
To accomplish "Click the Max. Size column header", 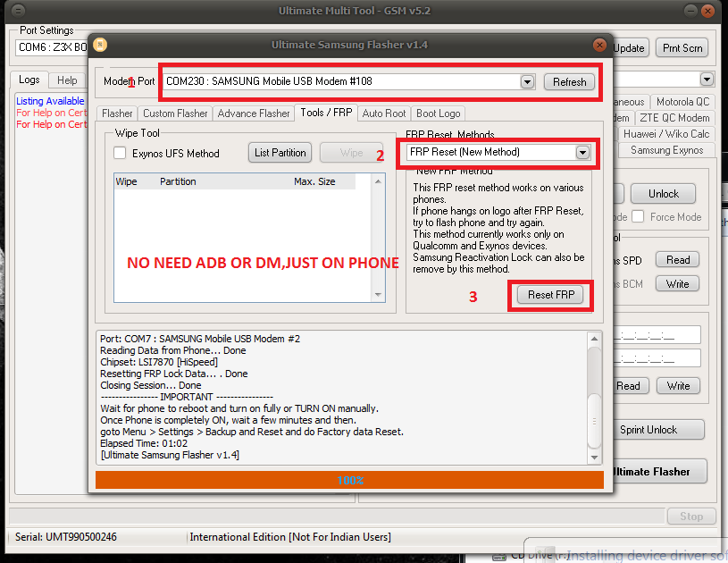I will pos(314,181).
